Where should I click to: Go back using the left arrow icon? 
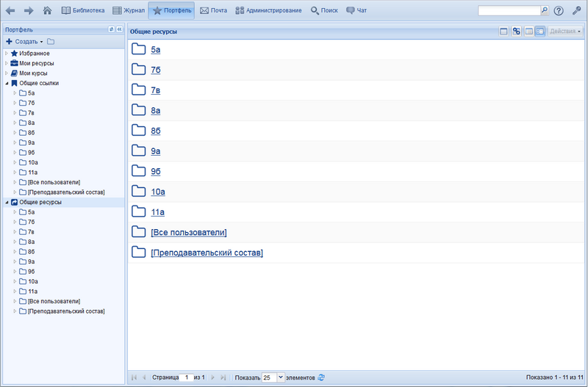(x=10, y=10)
